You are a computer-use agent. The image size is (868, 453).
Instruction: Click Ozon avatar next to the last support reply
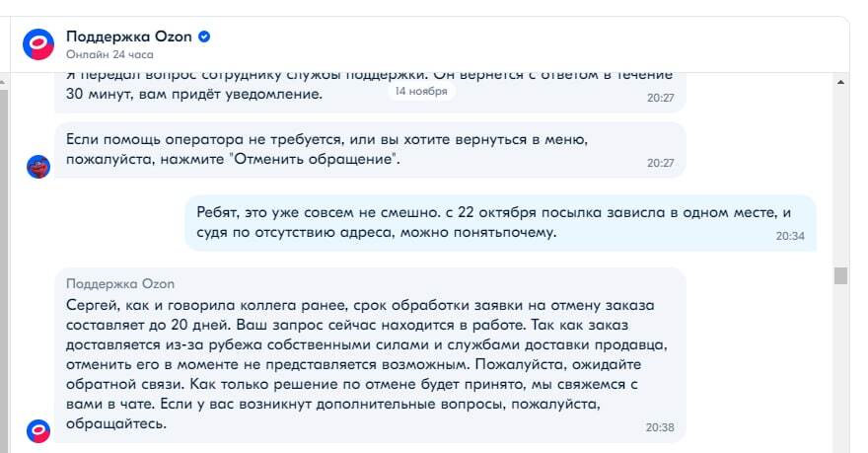38,429
